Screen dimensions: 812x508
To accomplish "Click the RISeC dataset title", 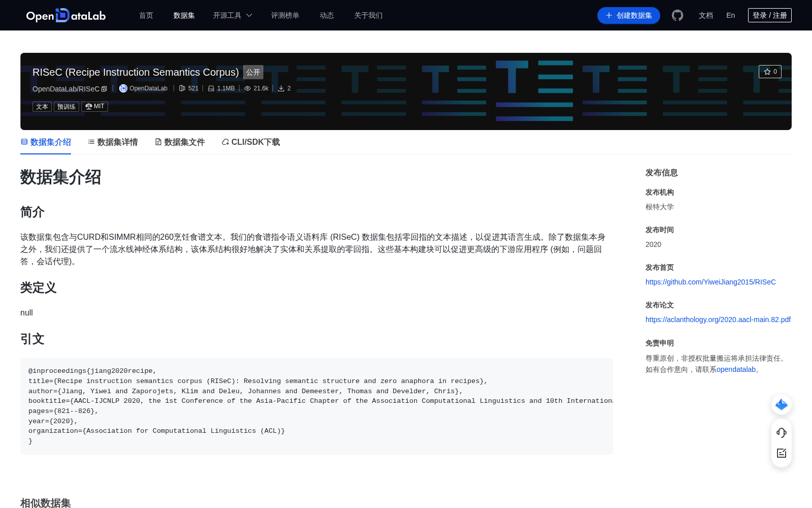I will (x=136, y=72).
